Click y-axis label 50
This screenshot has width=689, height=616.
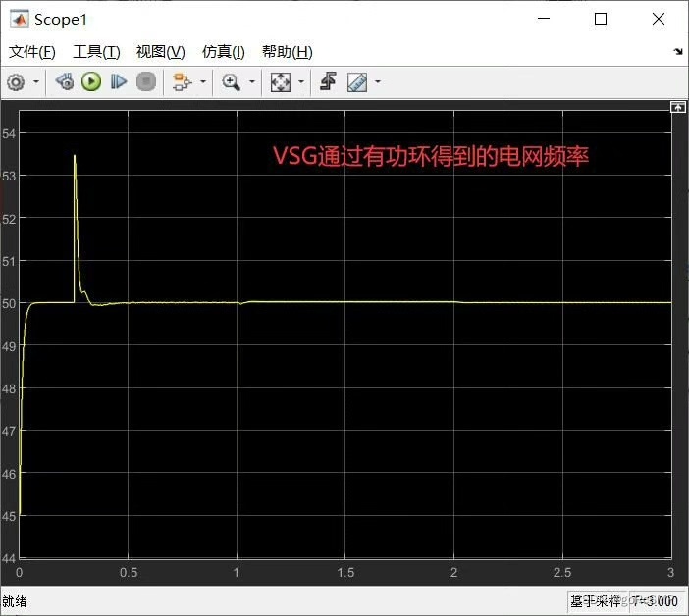[x=9, y=303]
